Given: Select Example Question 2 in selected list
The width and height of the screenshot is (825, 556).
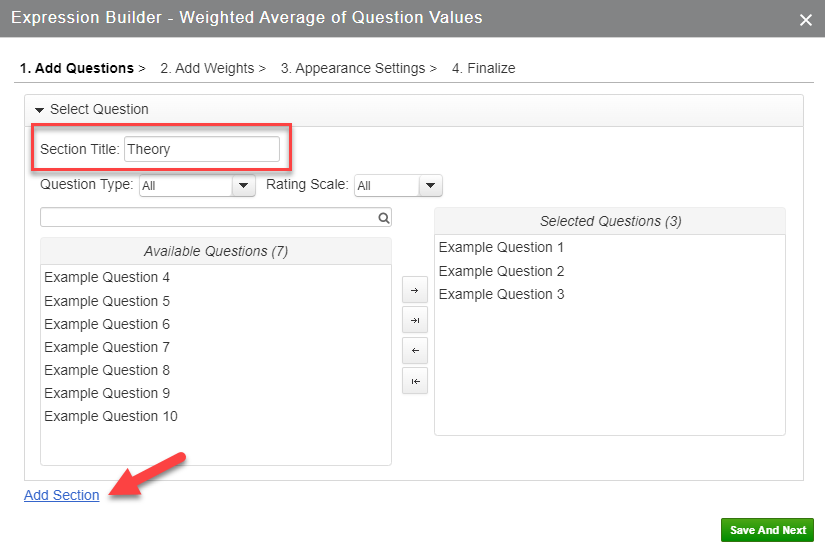Looking at the screenshot, I should 501,271.
